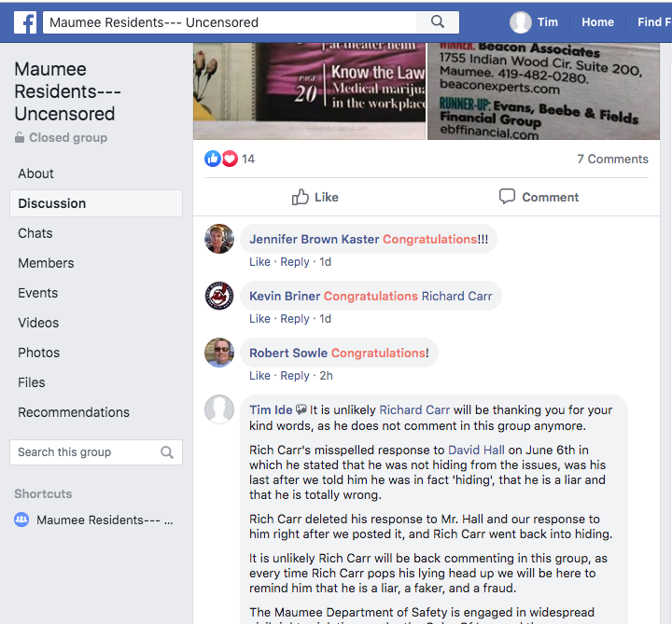Open Tim's profile avatar in header
The image size is (672, 624).
click(x=520, y=22)
